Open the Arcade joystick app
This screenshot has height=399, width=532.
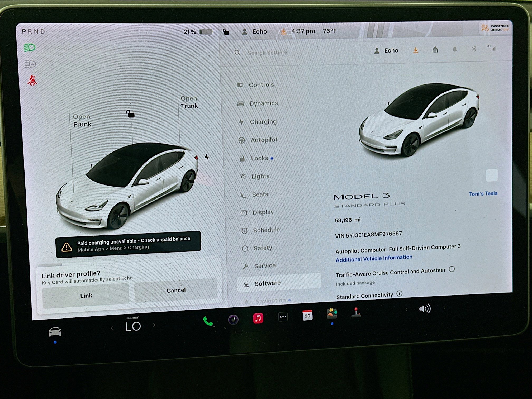click(x=356, y=312)
